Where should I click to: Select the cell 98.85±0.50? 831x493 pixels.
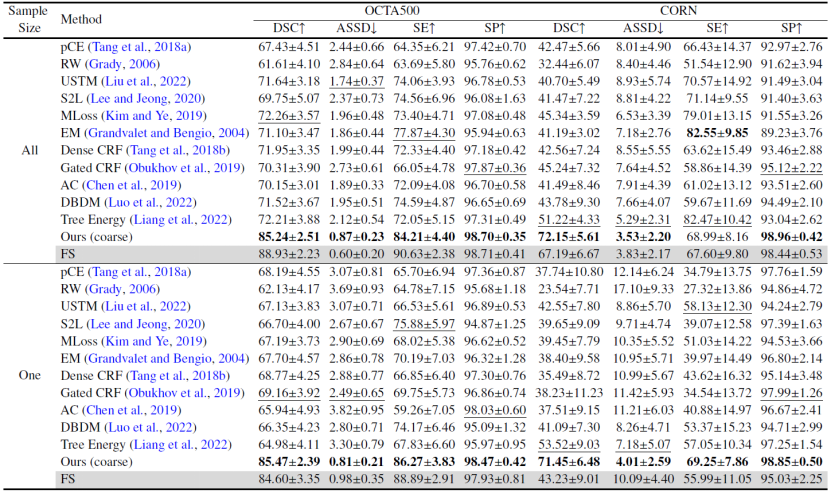pyautogui.click(x=791, y=462)
